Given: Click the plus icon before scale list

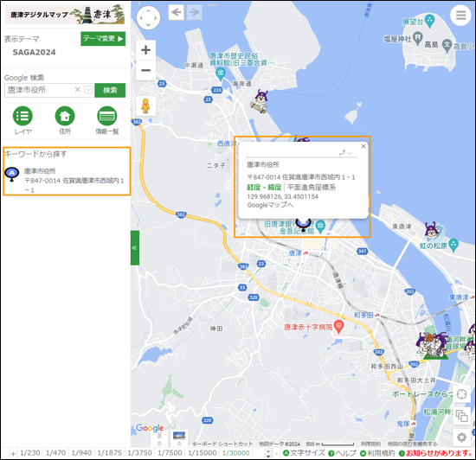Looking at the screenshot, I should pyautogui.click(x=13, y=454).
